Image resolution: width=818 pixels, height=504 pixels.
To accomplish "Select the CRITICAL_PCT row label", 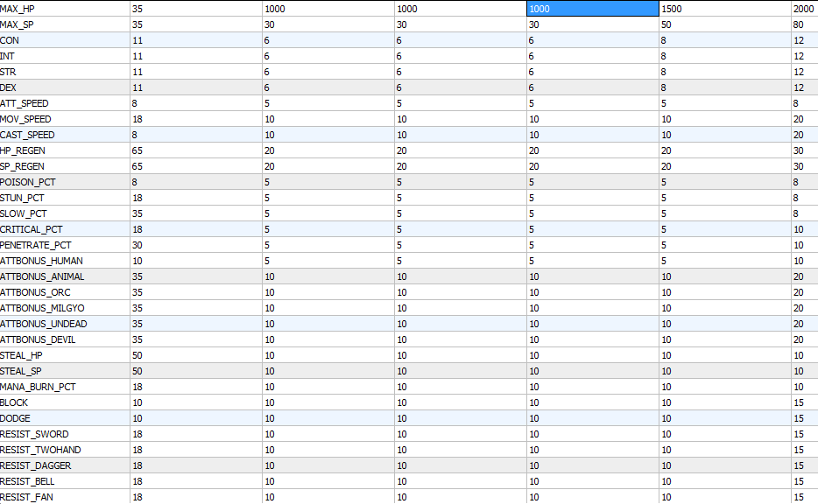I will [32, 229].
